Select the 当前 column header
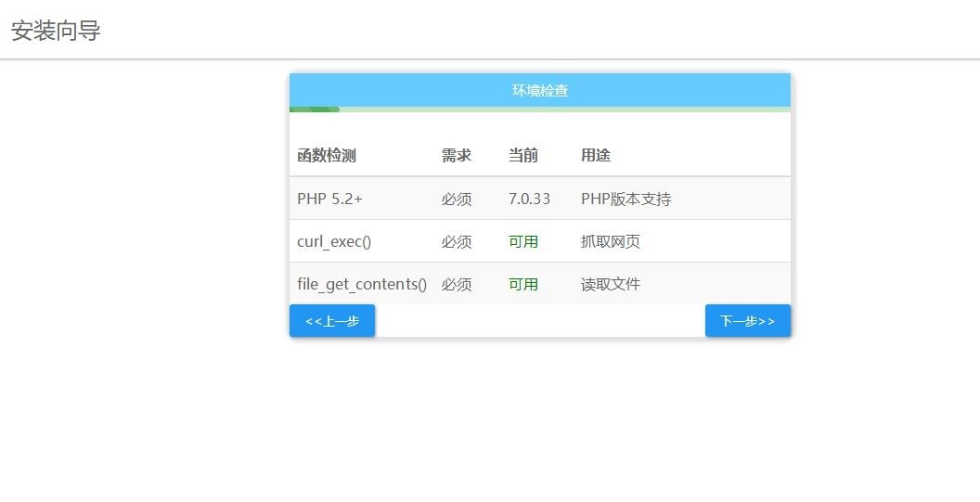Viewport: 980px width, 502px height. coord(523,156)
